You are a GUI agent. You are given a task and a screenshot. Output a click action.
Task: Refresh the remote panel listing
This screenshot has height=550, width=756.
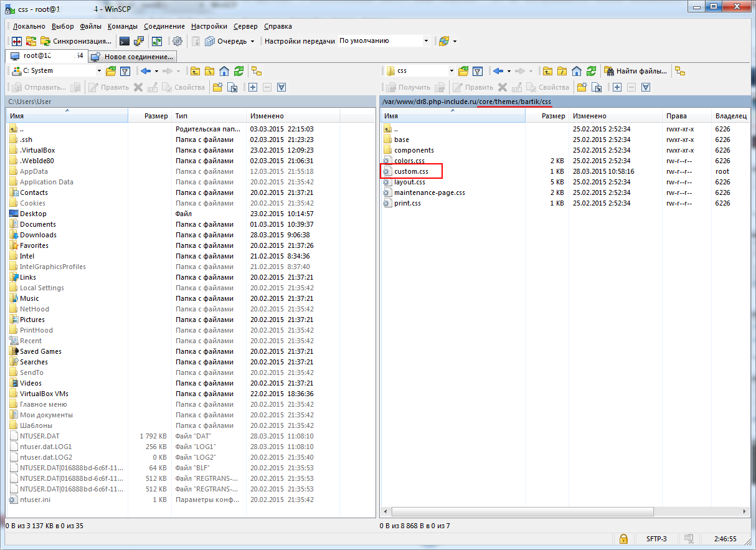tap(591, 71)
